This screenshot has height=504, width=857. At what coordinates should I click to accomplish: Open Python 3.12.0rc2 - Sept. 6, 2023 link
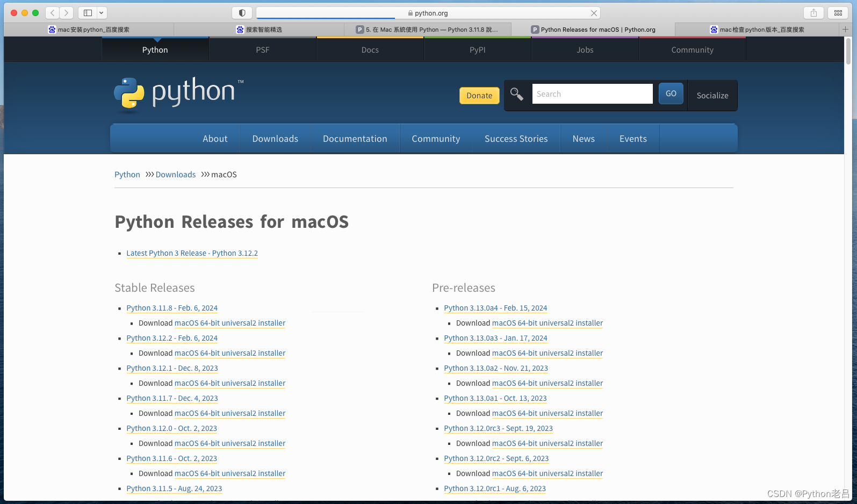pyautogui.click(x=496, y=458)
